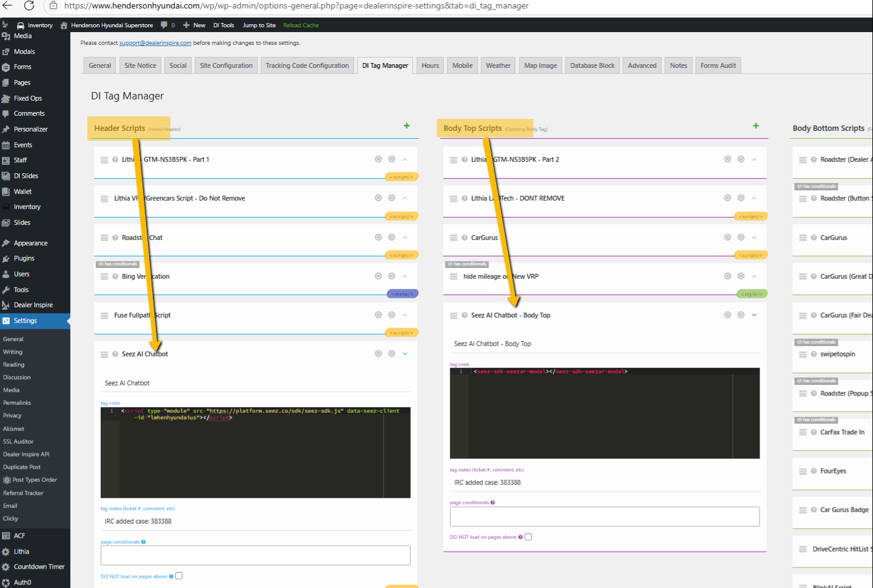
Task: Open the Weather tab
Action: 498,65
